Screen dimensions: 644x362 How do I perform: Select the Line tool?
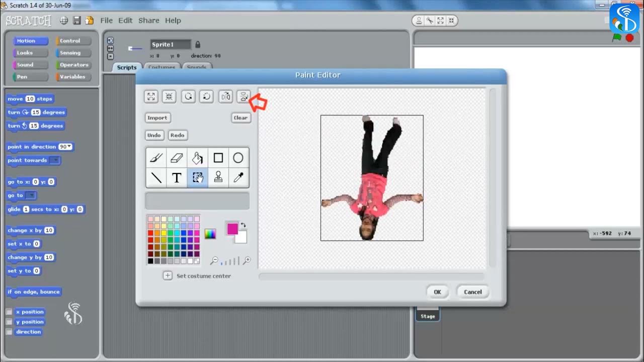156,177
